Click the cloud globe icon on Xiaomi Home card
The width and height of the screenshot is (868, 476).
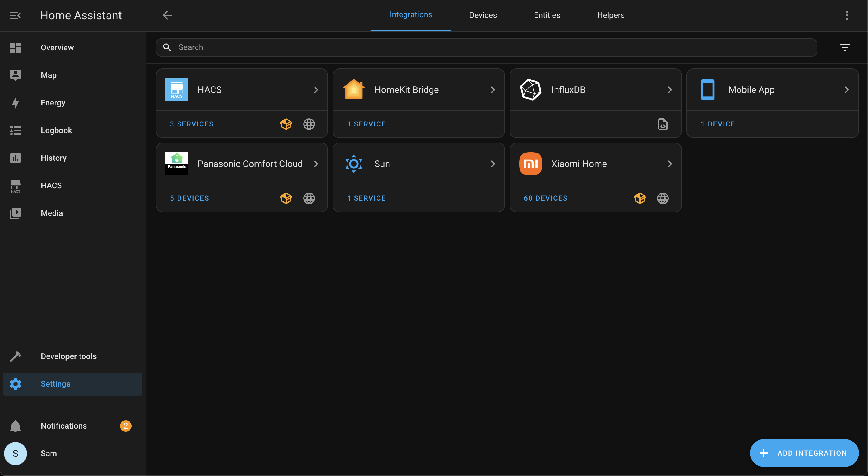(x=663, y=198)
